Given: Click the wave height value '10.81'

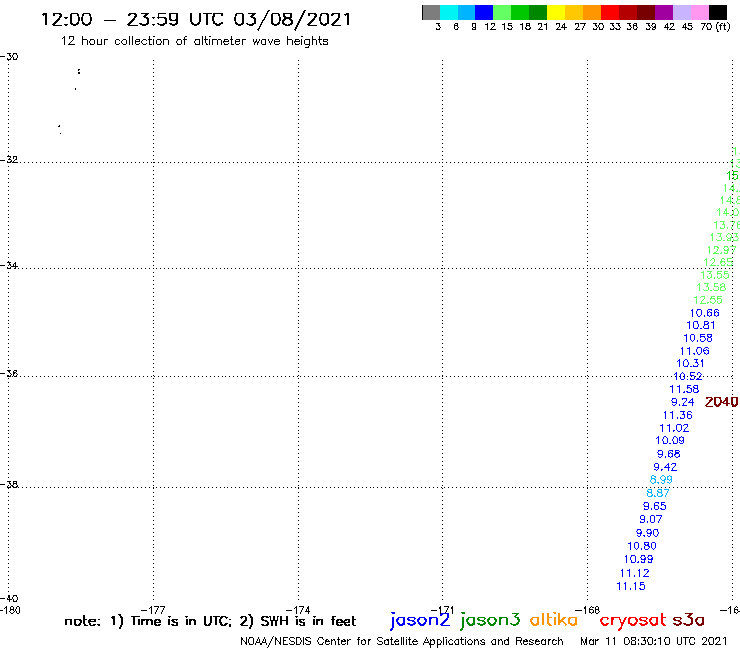Looking at the screenshot, I should click(701, 325).
